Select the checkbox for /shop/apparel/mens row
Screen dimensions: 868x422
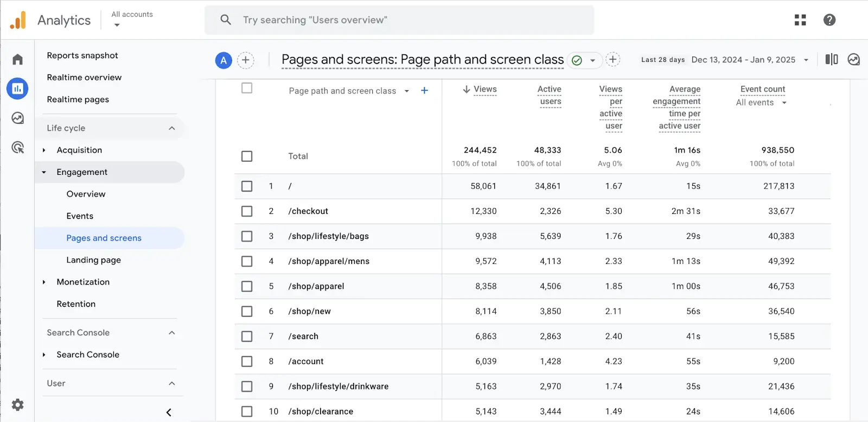pyautogui.click(x=247, y=261)
